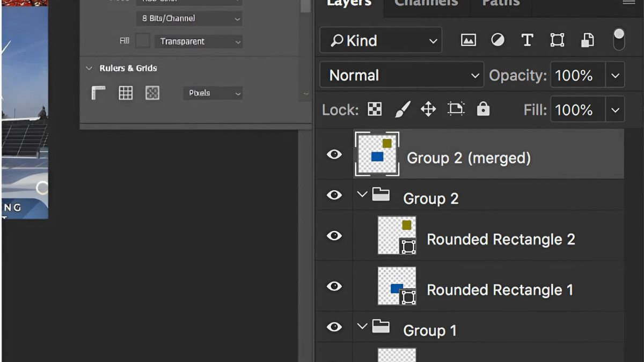The image size is (644, 362).
Task: Filter layers by pixel layers icon
Action: click(469, 40)
